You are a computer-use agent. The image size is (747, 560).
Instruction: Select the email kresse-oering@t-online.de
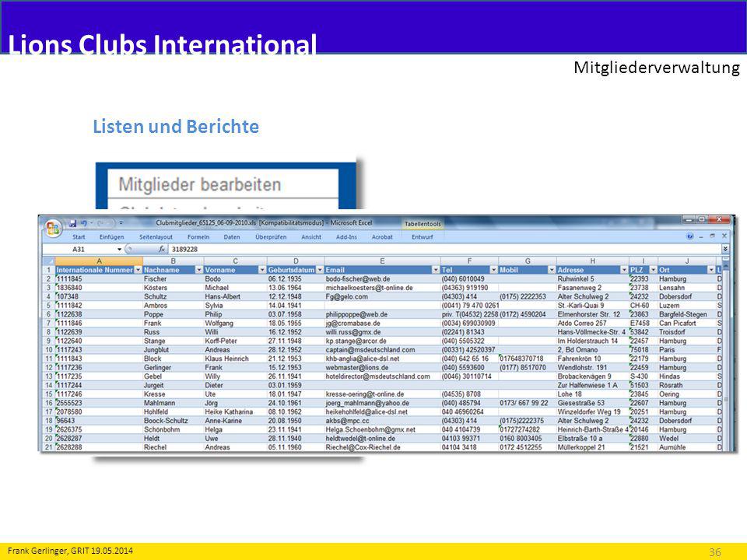click(365, 394)
